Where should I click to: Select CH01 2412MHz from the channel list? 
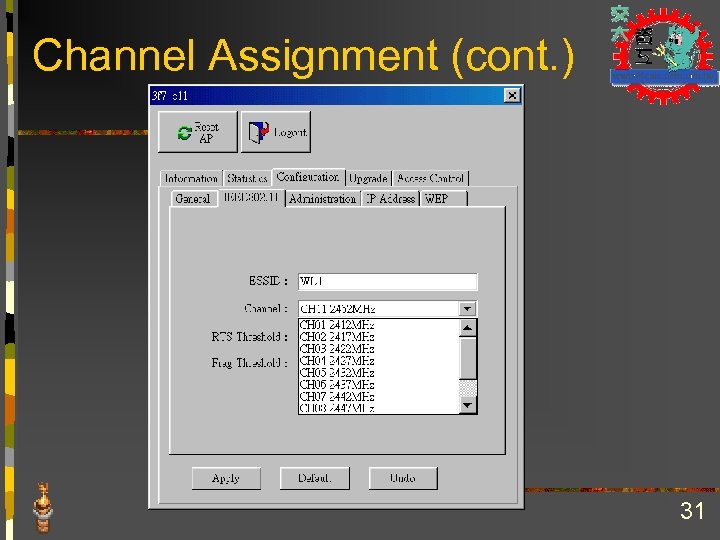378,325
